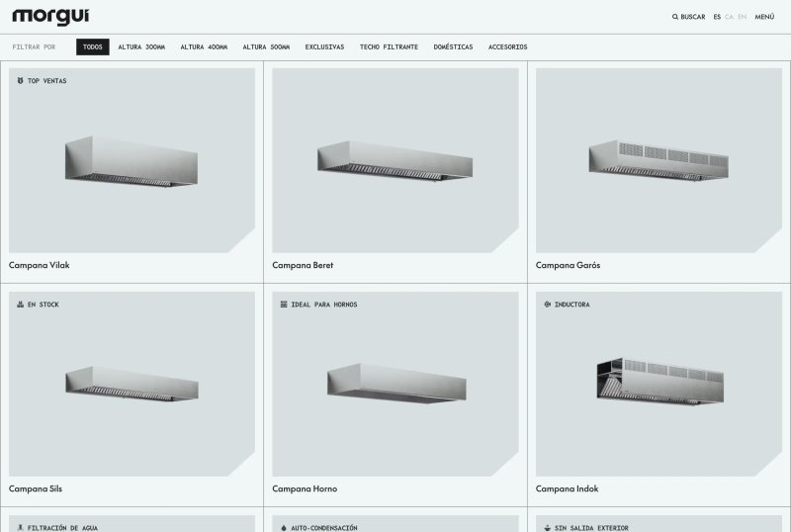The height and width of the screenshot is (532, 791).
Task: Click the Campana Beret title
Action: [303, 265]
